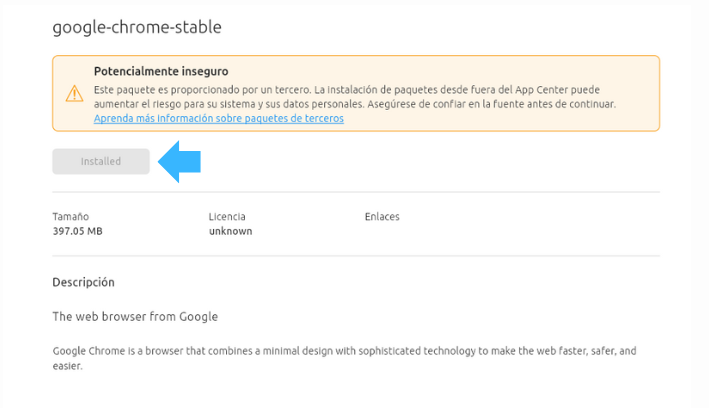Screen dimensions: 709x408
Task: Click the google-chrome-stable package title
Action: (x=137, y=27)
